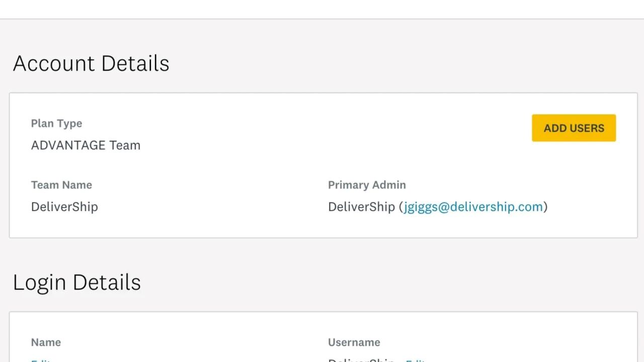Click the Edit link under Name

[39, 360]
